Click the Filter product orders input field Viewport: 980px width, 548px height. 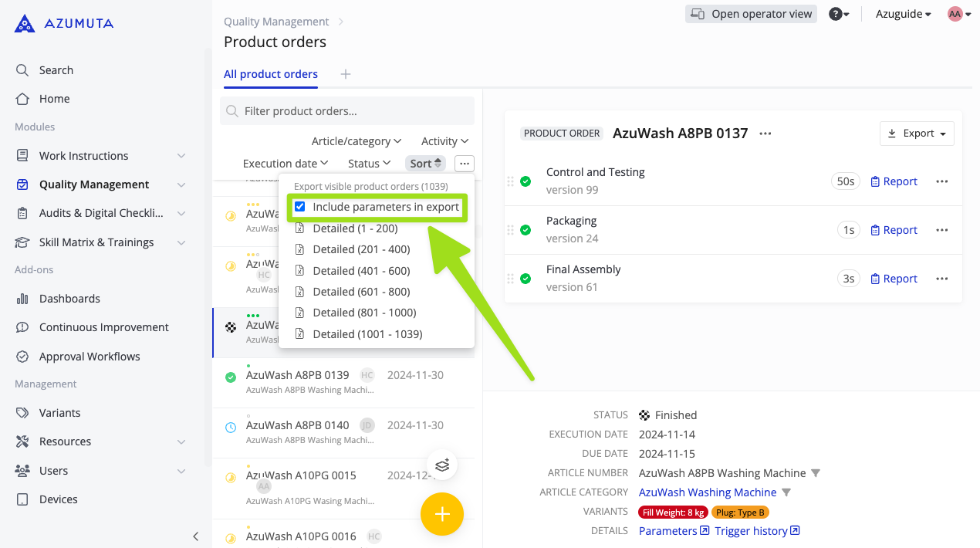tap(355, 111)
